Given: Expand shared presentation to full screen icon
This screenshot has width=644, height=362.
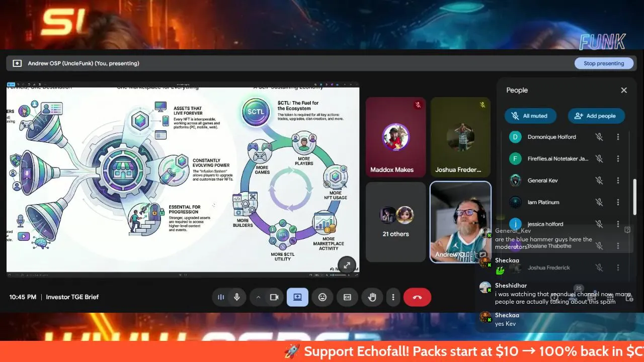Looking at the screenshot, I should 347,265.
